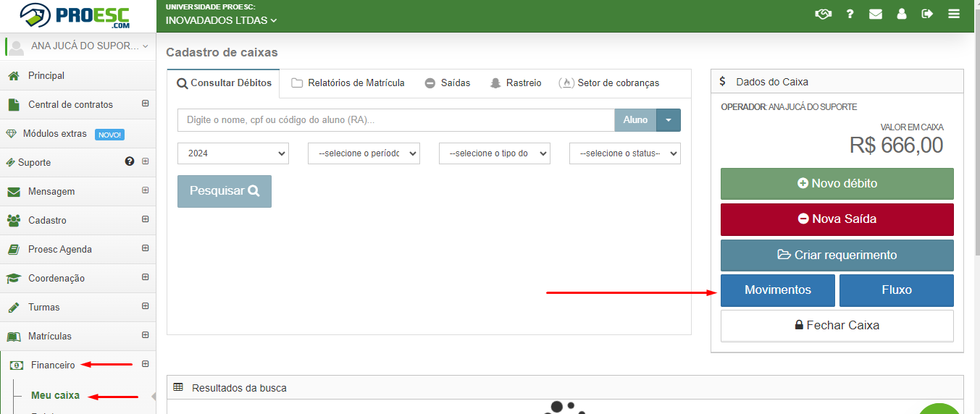Click the dollar sign icon in Dados do Caixa
Image resolution: width=980 pixels, height=414 pixels.
point(722,82)
